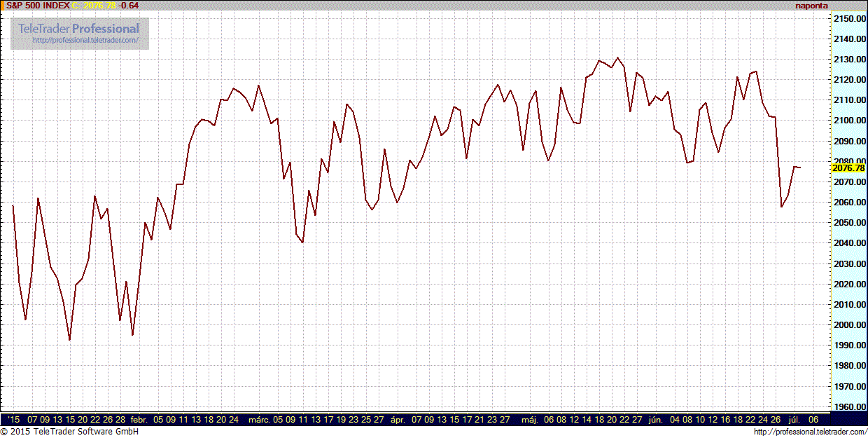
Task: Click the S&P 500 INDEX title text
Action: click(x=38, y=6)
